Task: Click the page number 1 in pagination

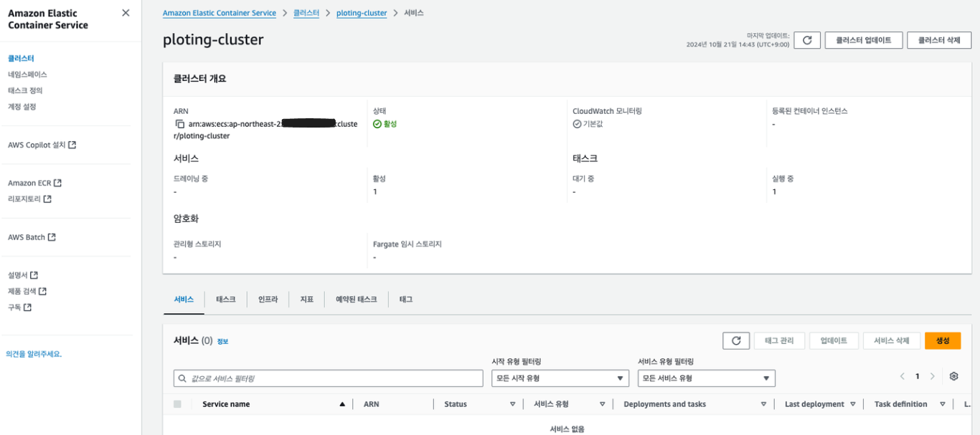Action: coord(917,376)
